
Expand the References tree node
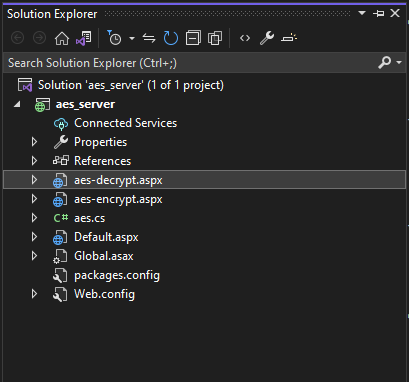(x=34, y=161)
